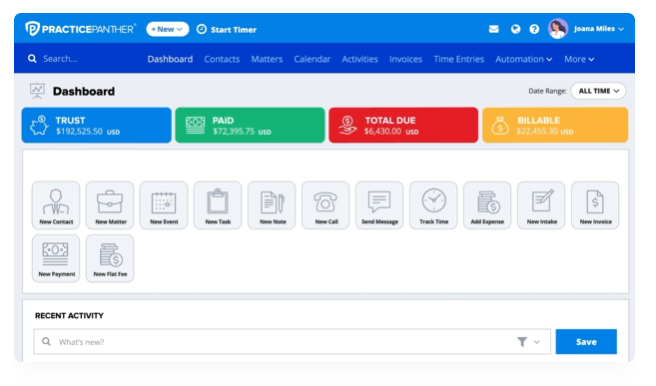The image size is (656, 386).
Task: Click the What's new? input field
Action: pos(292,342)
